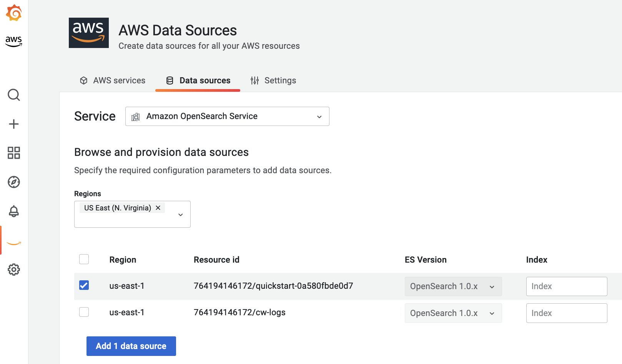
Task: Open the AWS plugin icon in sidebar
Action: [x=14, y=41]
